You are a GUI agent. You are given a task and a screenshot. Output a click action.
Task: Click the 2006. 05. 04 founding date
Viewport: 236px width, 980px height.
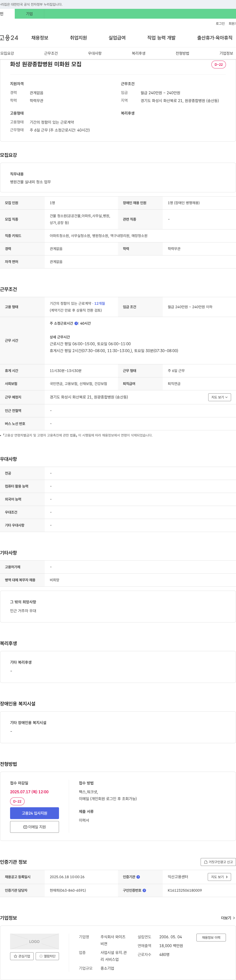pyautogui.click(x=170, y=937)
